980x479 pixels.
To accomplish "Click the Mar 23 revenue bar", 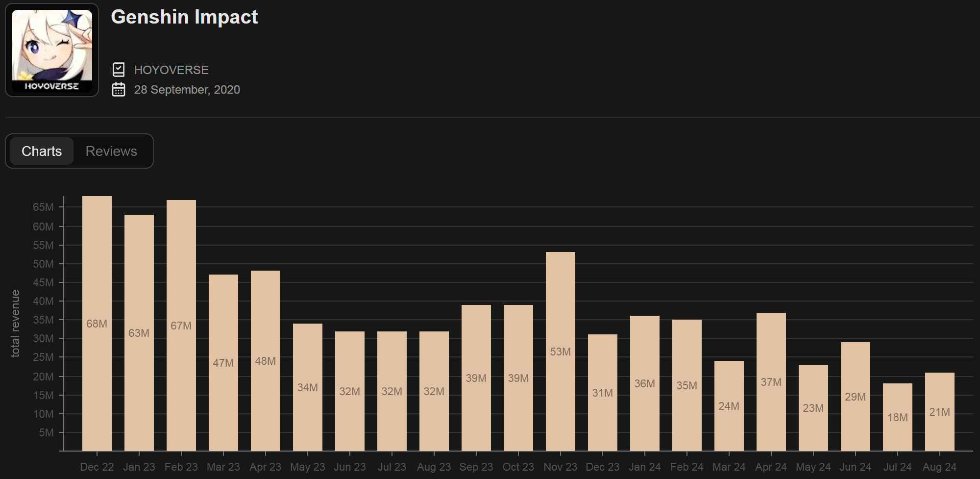I will click(223, 363).
